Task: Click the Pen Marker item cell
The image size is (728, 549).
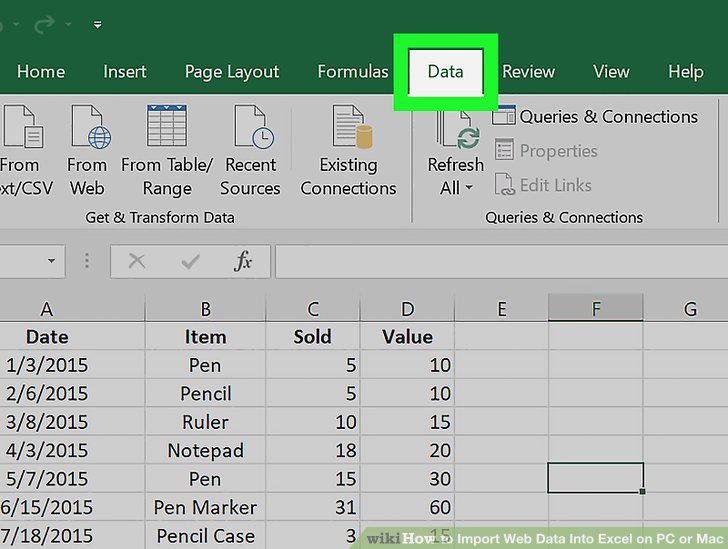Action: pyautogui.click(x=206, y=507)
